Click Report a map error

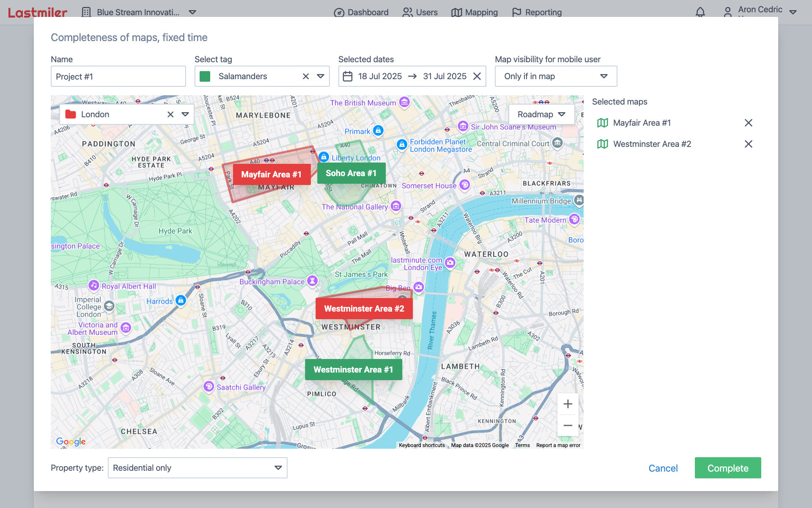(x=558, y=445)
